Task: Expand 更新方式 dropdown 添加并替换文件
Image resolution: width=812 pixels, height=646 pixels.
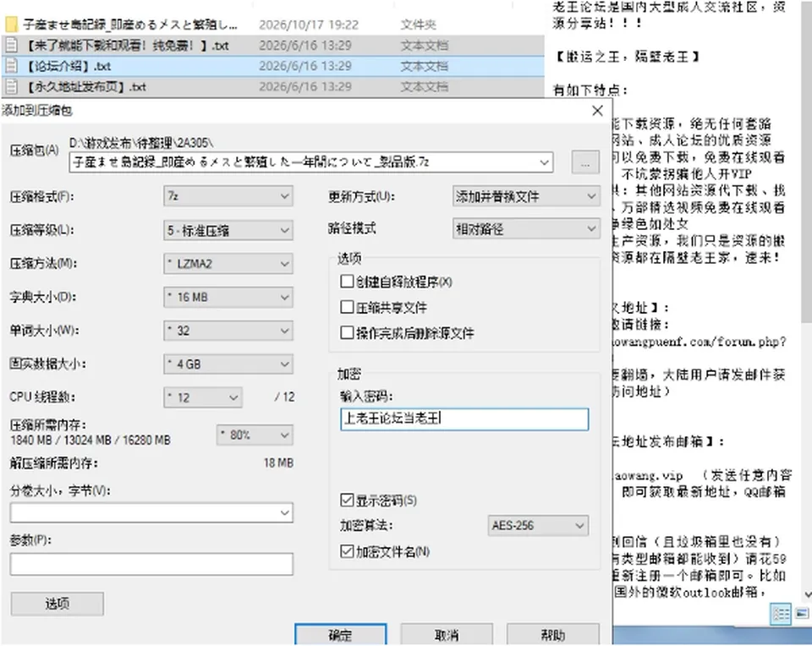Action: tap(526, 196)
